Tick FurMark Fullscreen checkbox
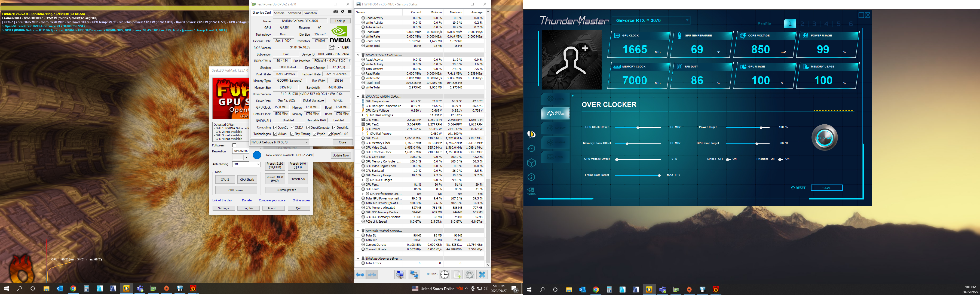Image resolution: width=980 pixels, height=295 pixels. coord(234,145)
